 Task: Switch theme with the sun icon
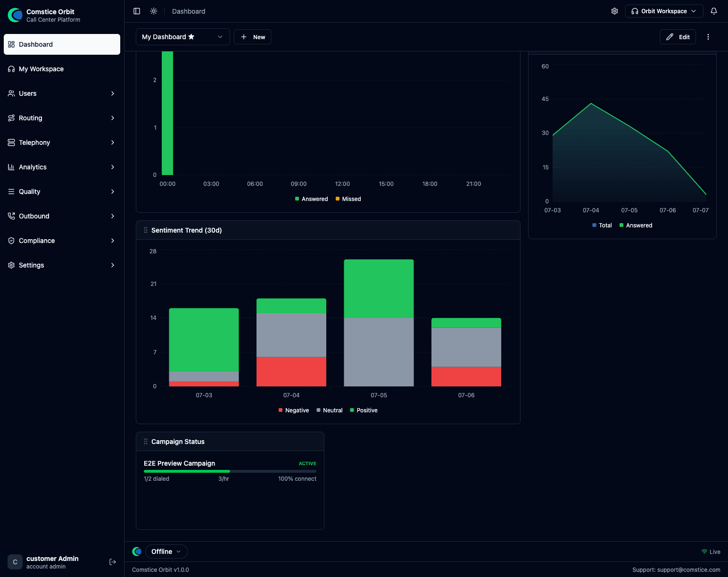point(154,11)
